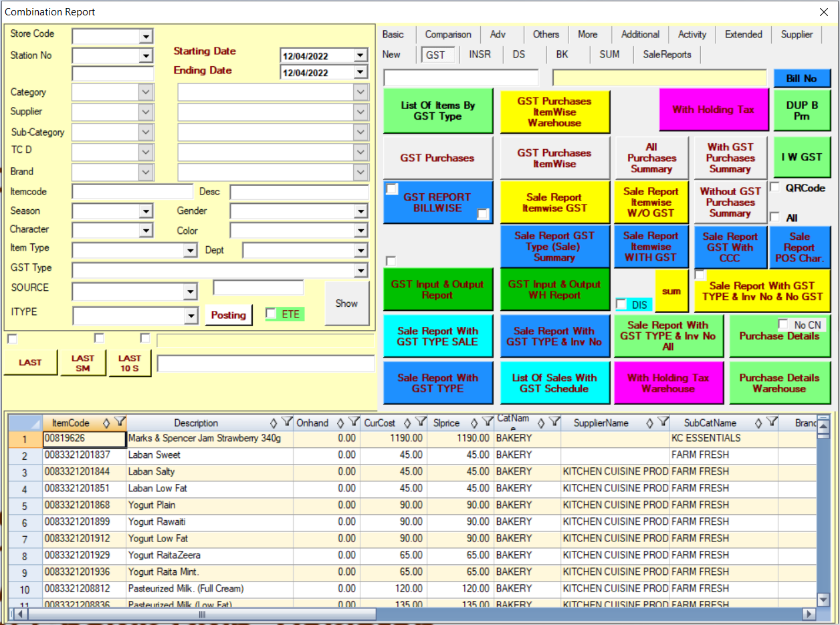Screen dimensions: 840x625
Task: Switch to the INSR tab
Action: pyautogui.click(x=480, y=55)
